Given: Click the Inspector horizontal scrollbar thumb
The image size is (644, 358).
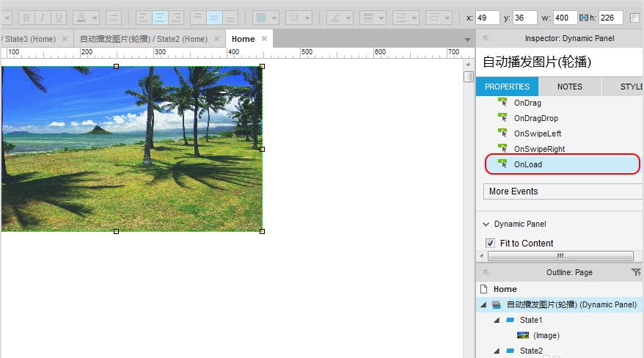Looking at the screenshot, I should pyautogui.click(x=560, y=256).
